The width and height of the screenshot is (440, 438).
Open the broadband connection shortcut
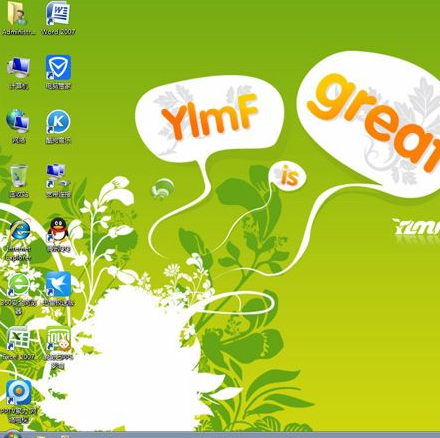pos(58,181)
